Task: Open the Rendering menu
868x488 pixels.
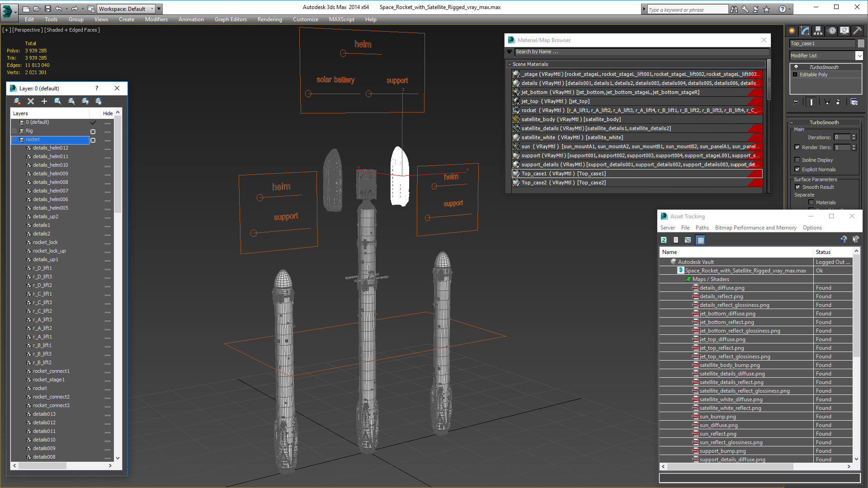Action: pos(269,19)
